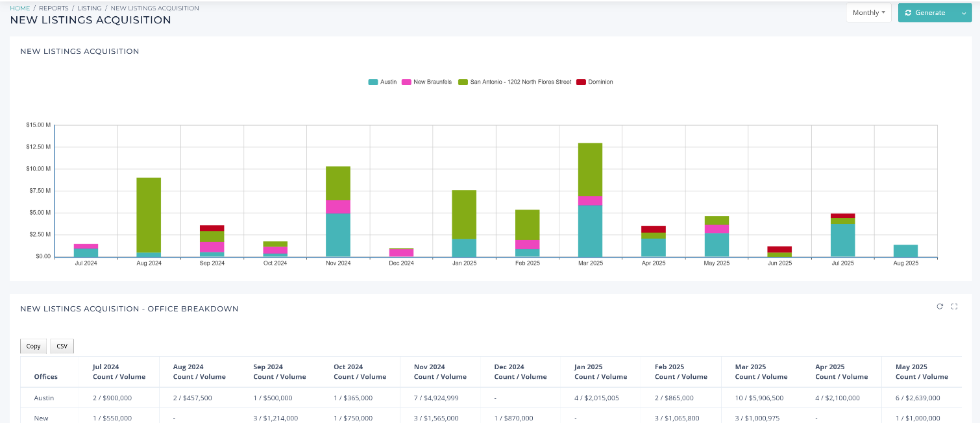Click Jul 2024 Count / Volume header
This screenshot has height=423, width=980.
point(118,372)
